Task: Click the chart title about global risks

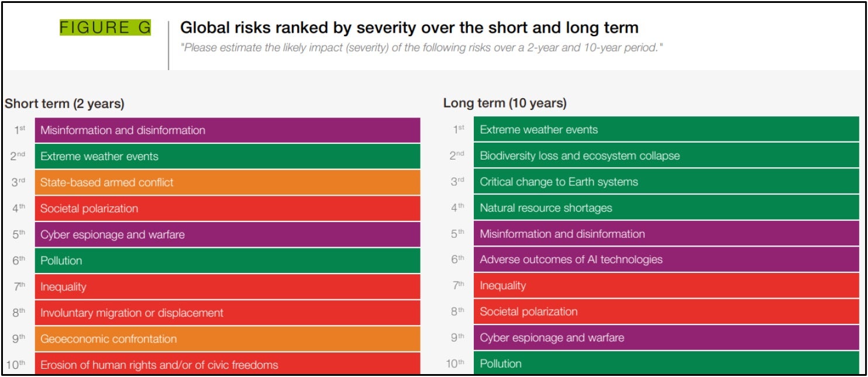Action: [x=409, y=27]
